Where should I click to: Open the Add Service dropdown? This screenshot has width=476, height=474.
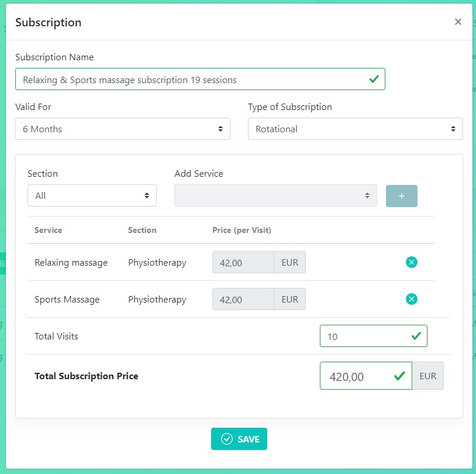point(275,195)
